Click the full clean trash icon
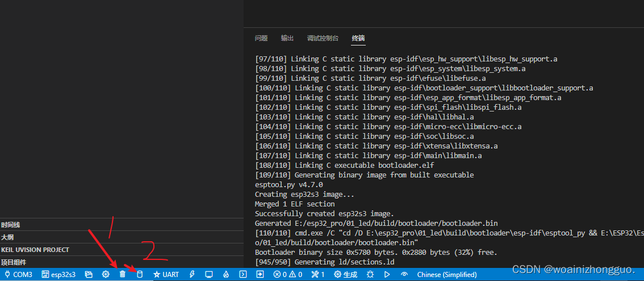644x281 pixels. click(x=123, y=274)
